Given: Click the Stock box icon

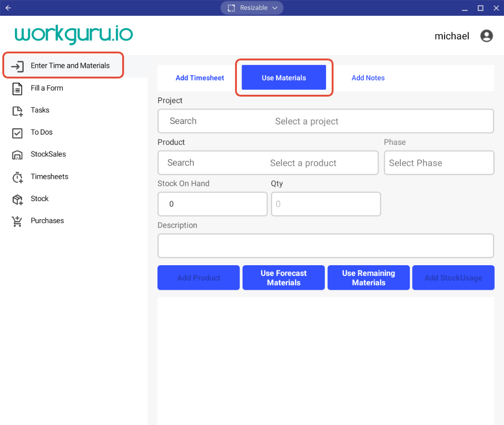Looking at the screenshot, I should pyautogui.click(x=17, y=200).
